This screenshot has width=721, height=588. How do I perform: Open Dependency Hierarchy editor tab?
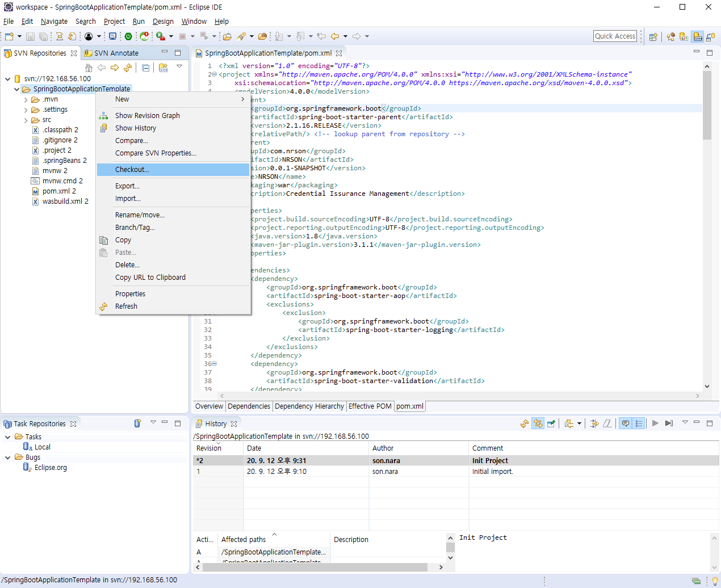click(x=309, y=406)
